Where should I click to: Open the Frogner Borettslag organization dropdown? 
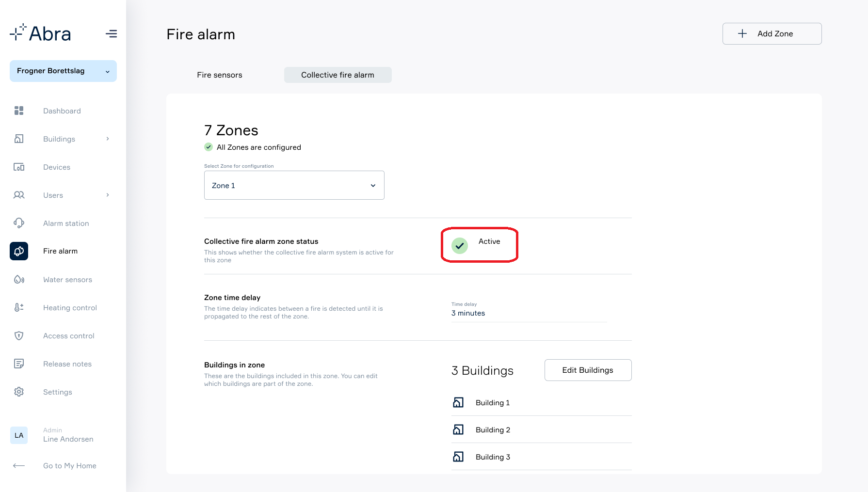[x=63, y=71]
